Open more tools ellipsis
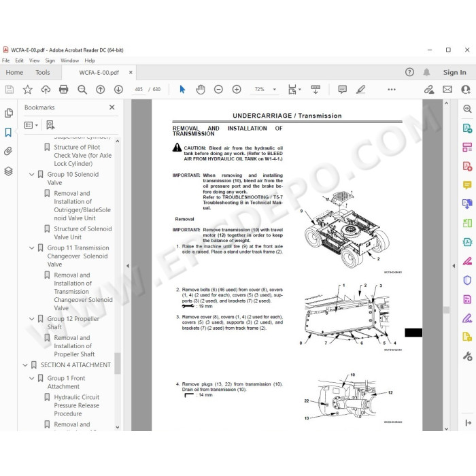 (392, 89)
